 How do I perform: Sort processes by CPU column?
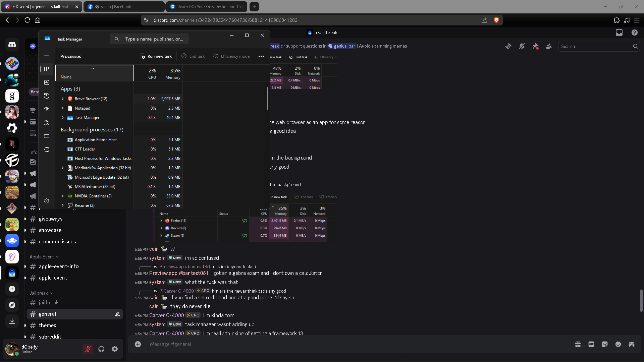[146, 73]
